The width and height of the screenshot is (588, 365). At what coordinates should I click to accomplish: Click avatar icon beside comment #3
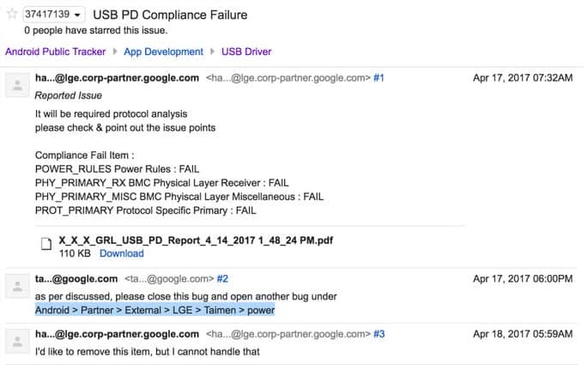(17, 341)
